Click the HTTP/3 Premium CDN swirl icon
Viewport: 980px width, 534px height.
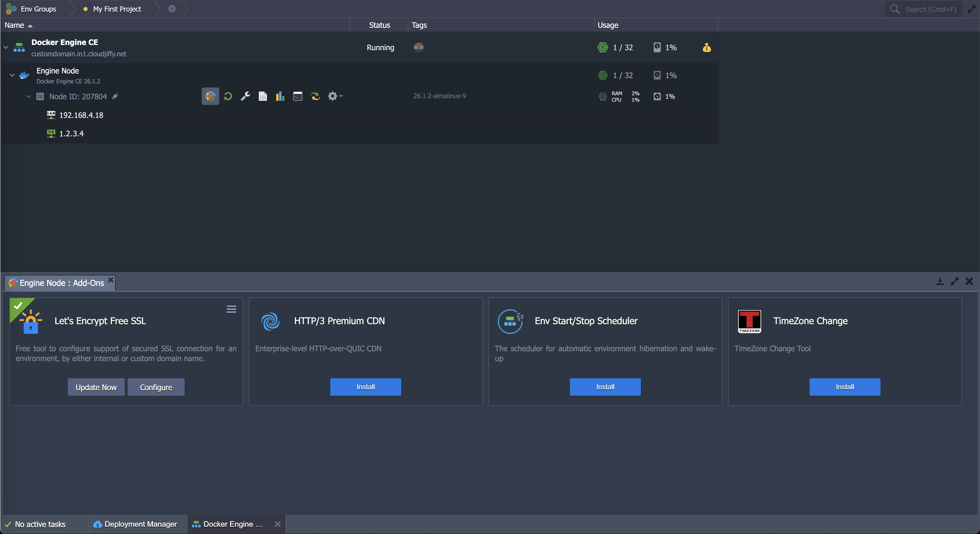pyautogui.click(x=270, y=321)
